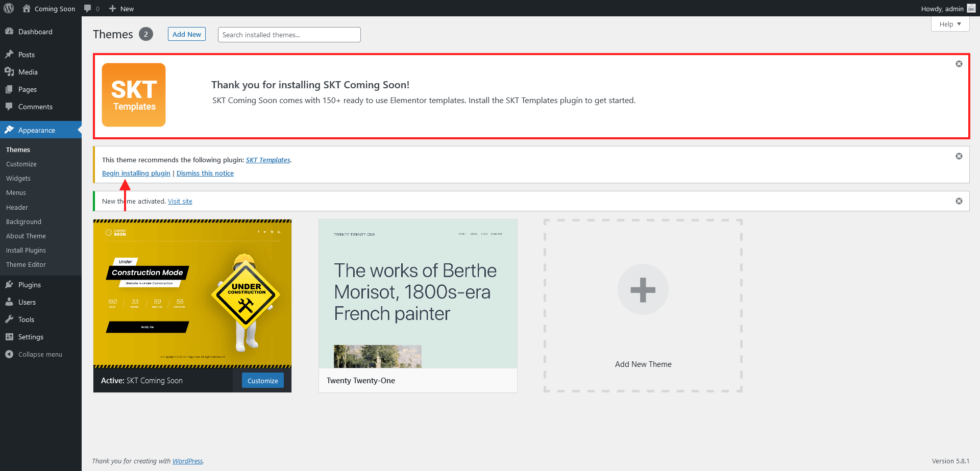Open SKT Coming Soon theme thumbnail
Screen dimensions: 980x471
pyautogui.click(x=192, y=293)
